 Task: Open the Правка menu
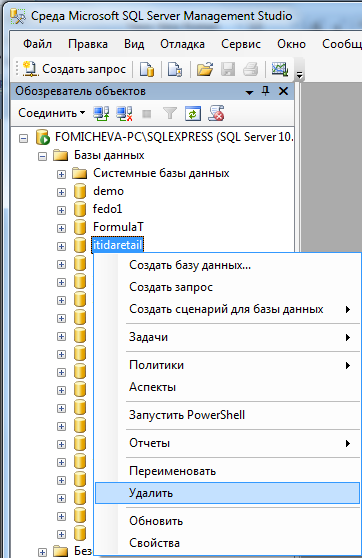tap(88, 44)
